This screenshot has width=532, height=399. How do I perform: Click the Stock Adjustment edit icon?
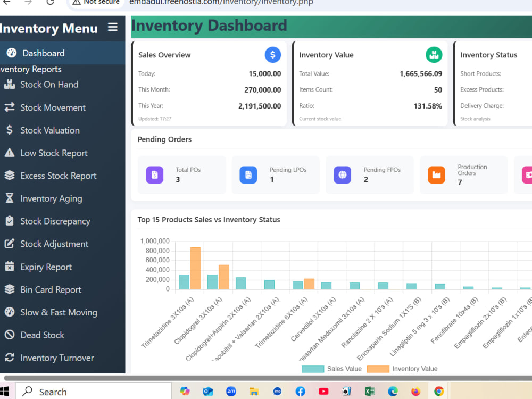(x=10, y=244)
